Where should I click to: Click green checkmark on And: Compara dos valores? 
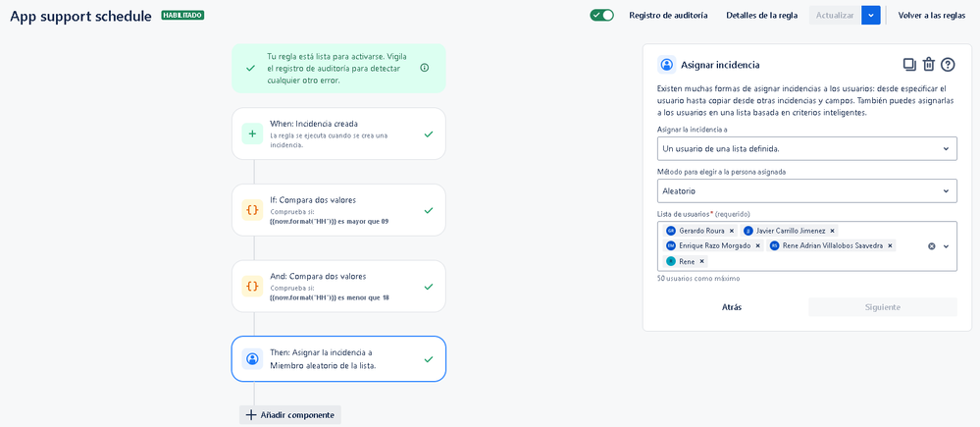[x=428, y=287]
